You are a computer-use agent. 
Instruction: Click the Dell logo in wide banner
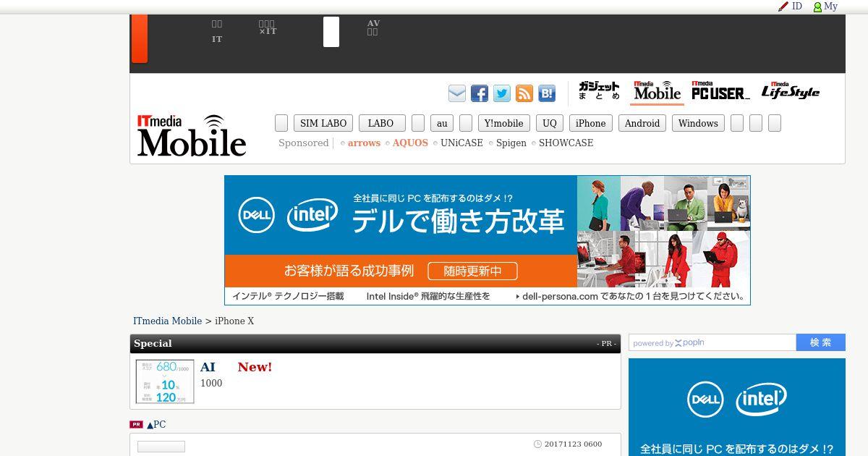[x=257, y=215]
